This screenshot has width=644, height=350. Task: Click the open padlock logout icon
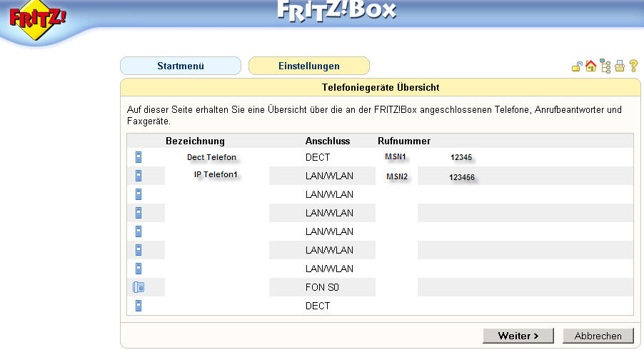[577, 66]
